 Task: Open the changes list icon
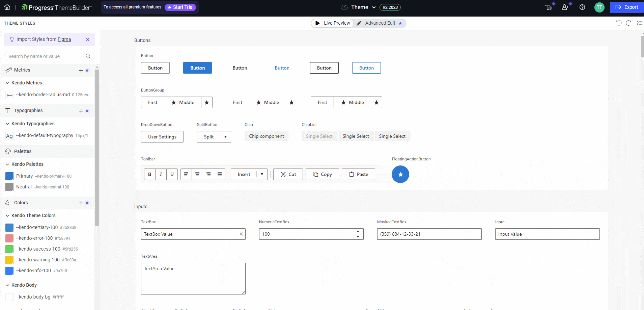pos(639,23)
